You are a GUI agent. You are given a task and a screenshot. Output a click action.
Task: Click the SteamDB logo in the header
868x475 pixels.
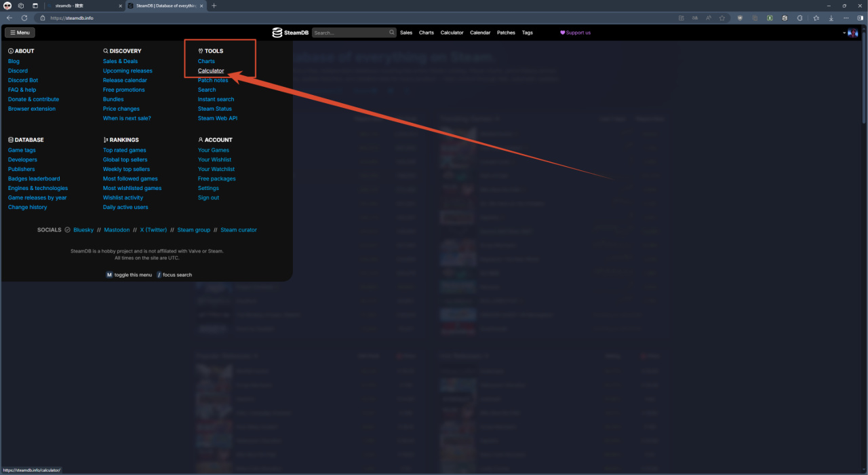click(x=292, y=33)
